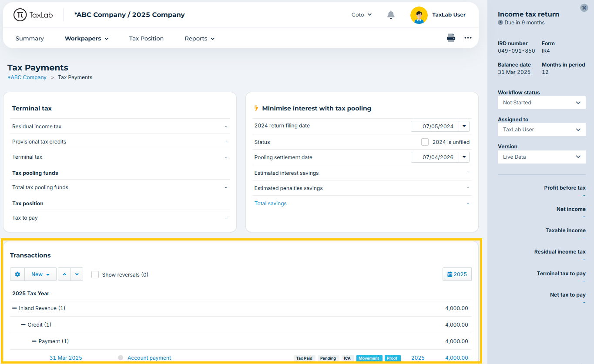The width and height of the screenshot is (594, 364).
Task: Open the Pooling settlement date picker arrow
Action: pos(464,157)
